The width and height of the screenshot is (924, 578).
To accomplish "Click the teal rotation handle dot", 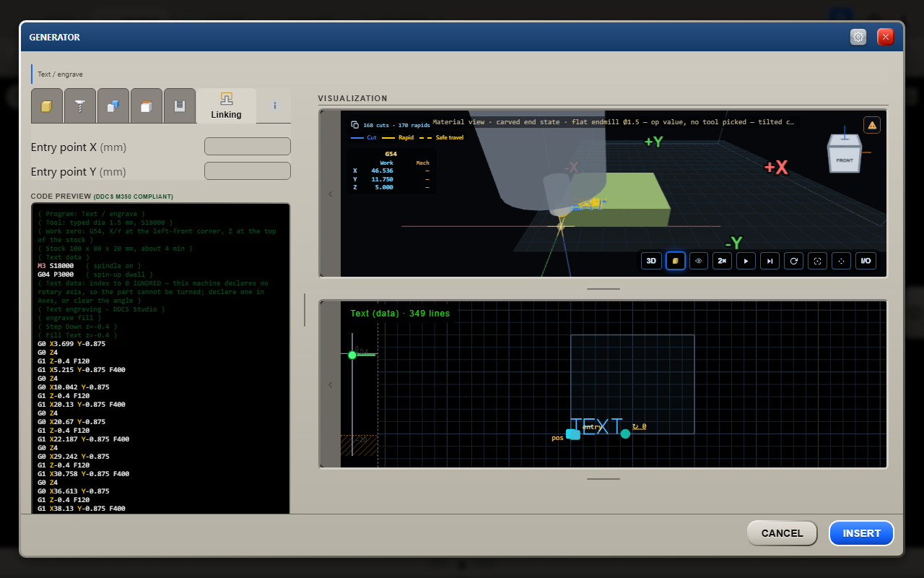I will (625, 433).
